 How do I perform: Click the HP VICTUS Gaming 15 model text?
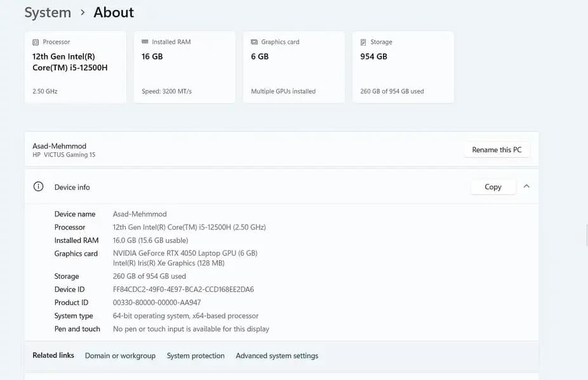[x=63, y=155]
